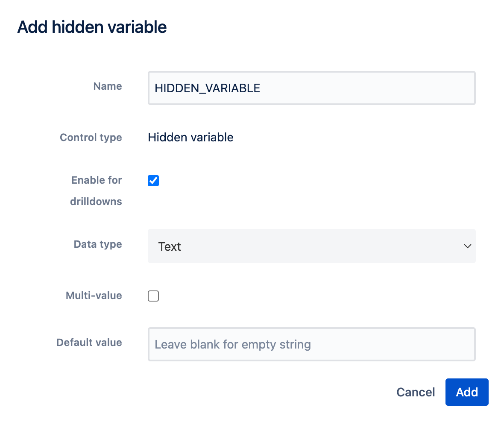
Task: Click the Enable for drilldowns label
Action: pos(96,191)
